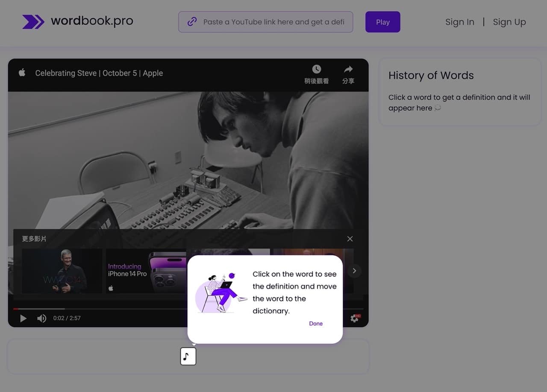Click the link icon in the search field

coord(192,22)
